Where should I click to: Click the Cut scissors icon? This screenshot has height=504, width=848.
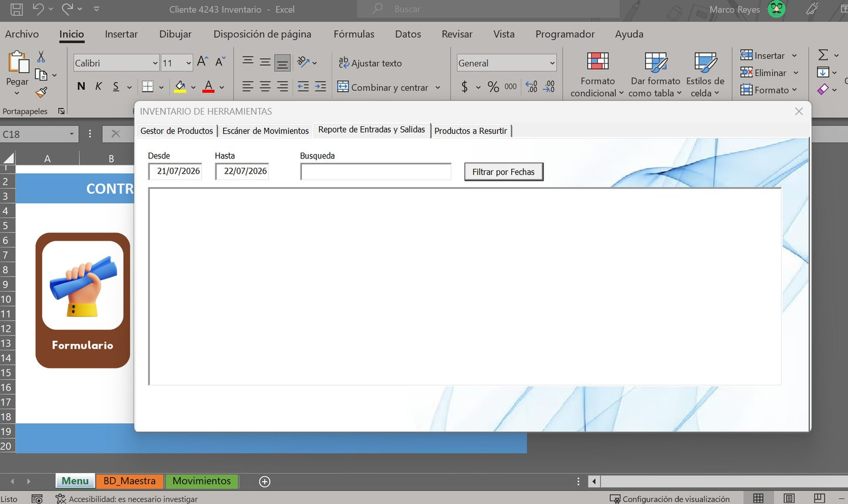point(41,56)
